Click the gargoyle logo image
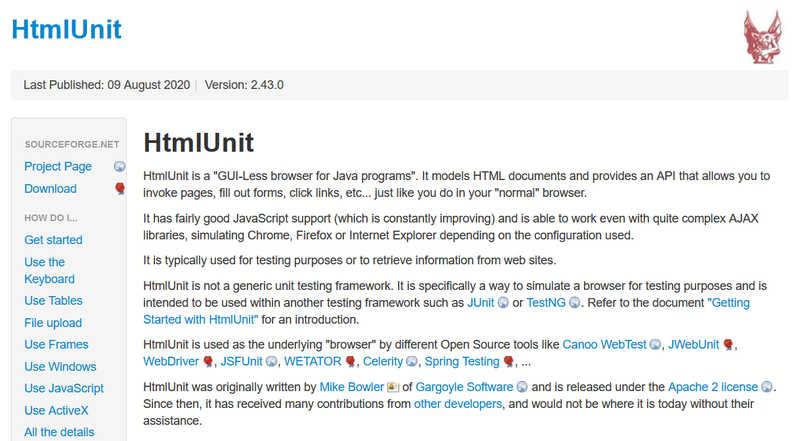 (762, 37)
